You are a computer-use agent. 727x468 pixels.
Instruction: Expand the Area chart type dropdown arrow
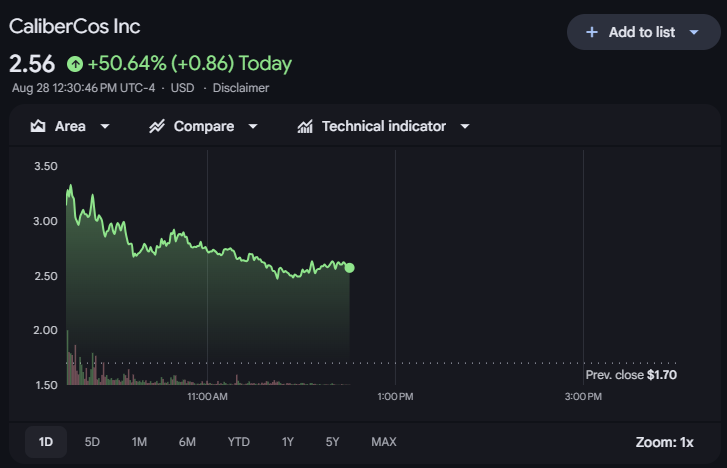point(105,126)
